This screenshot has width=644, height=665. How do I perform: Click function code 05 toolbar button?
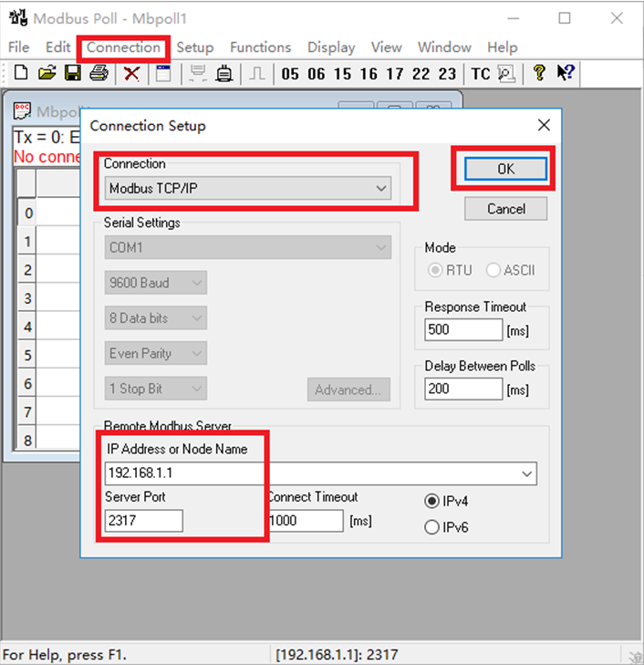[290, 75]
